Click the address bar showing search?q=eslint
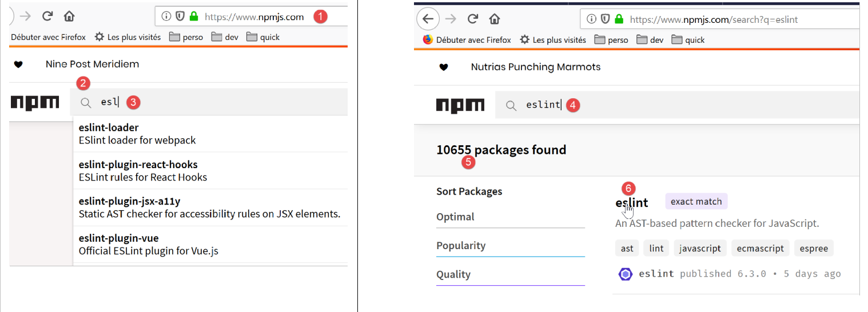 coord(738,19)
